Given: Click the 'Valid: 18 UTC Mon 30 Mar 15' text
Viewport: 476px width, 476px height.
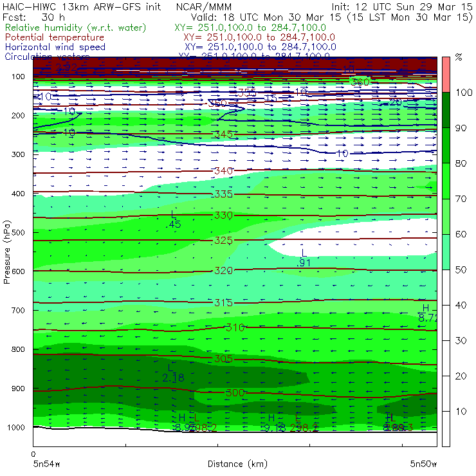Looking at the screenshot, I should pos(266,17).
